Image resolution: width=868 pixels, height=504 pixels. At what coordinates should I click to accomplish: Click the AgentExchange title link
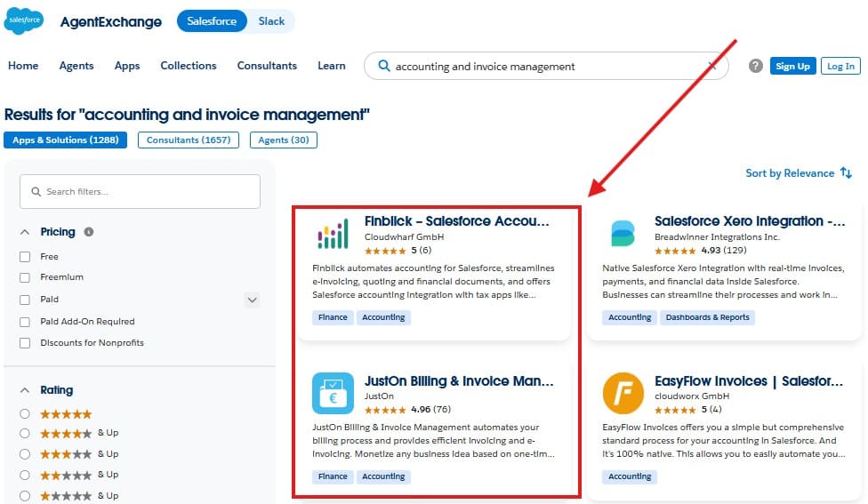click(x=110, y=21)
